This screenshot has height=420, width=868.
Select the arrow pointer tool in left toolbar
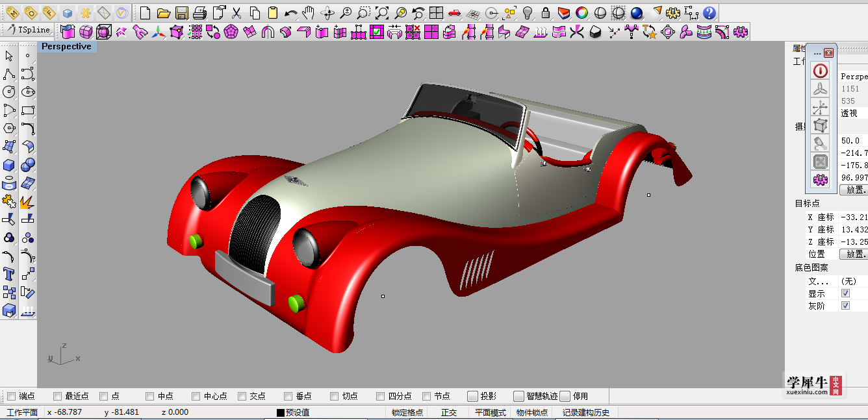(9, 56)
